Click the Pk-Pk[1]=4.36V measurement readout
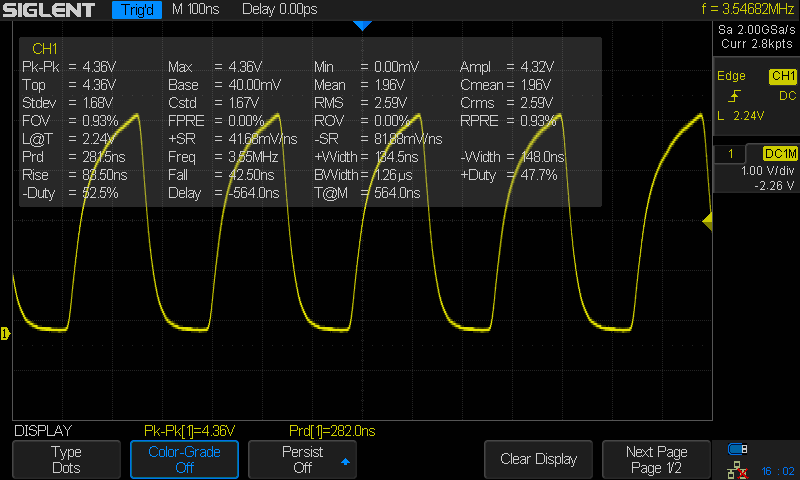 click(x=190, y=431)
